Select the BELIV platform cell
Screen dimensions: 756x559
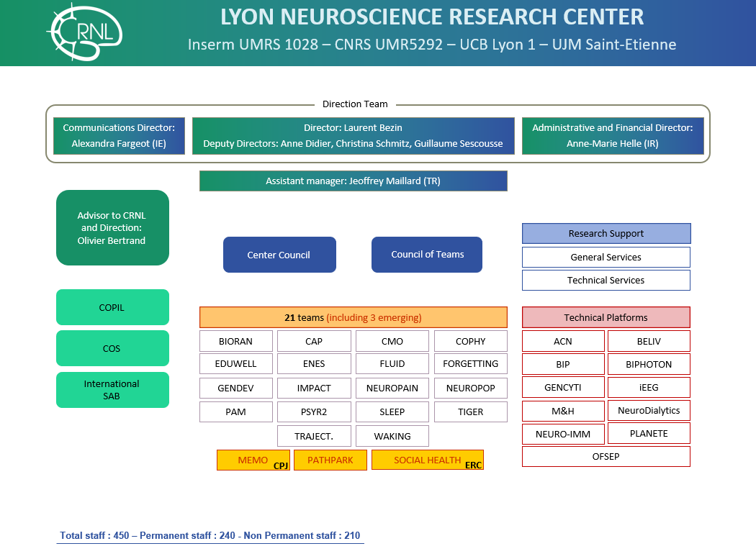click(649, 341)
